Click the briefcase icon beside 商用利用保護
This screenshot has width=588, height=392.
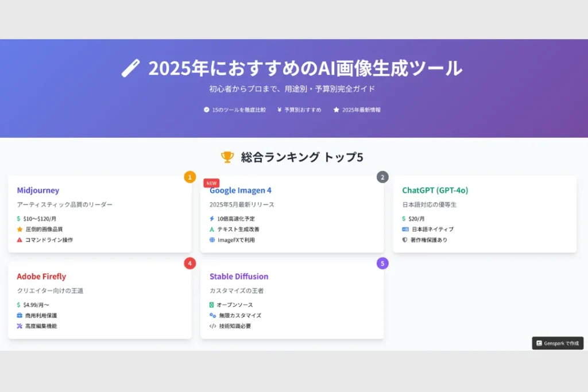click(20, 315)
